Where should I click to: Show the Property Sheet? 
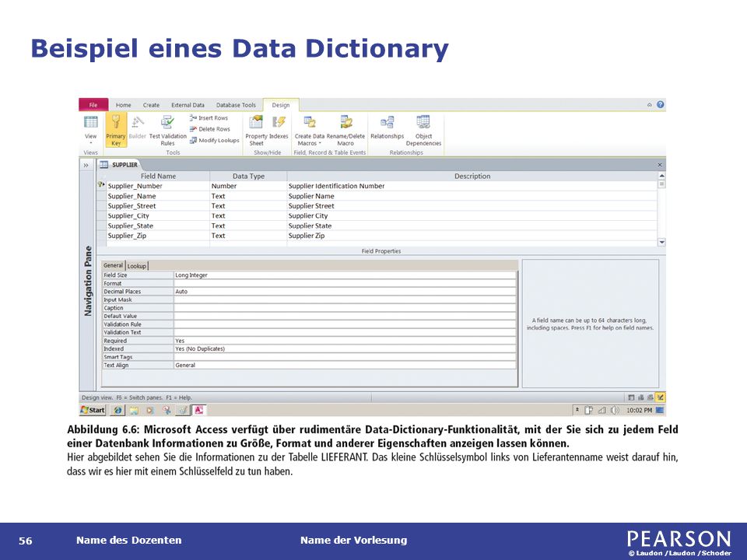[x=256, y=130]
